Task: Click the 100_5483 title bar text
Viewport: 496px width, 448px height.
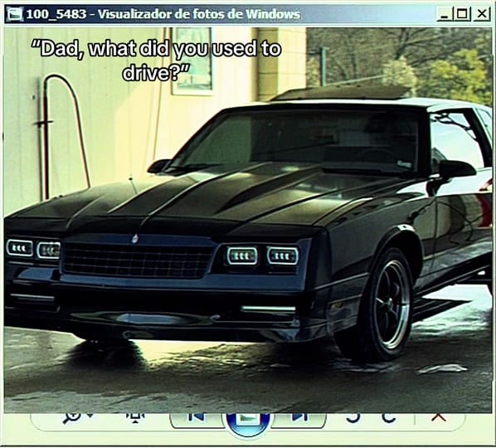Action: point(56,14)
